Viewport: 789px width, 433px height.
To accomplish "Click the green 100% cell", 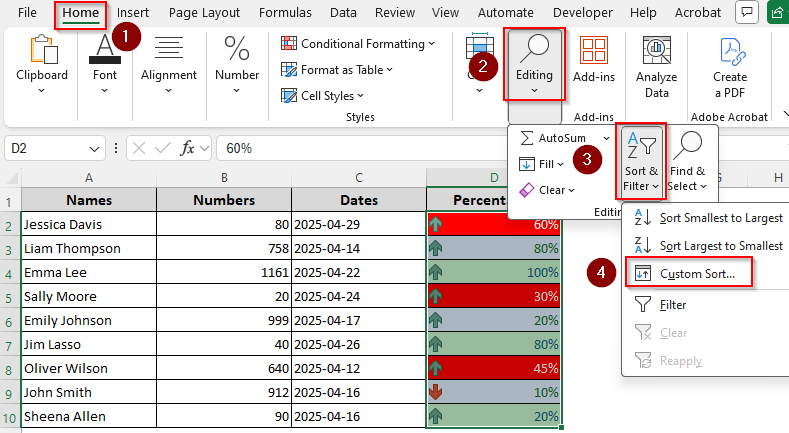I will [494, 273].
